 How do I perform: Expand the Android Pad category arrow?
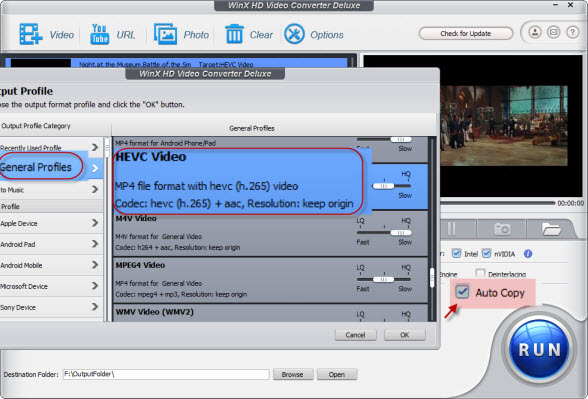point(95,244)
